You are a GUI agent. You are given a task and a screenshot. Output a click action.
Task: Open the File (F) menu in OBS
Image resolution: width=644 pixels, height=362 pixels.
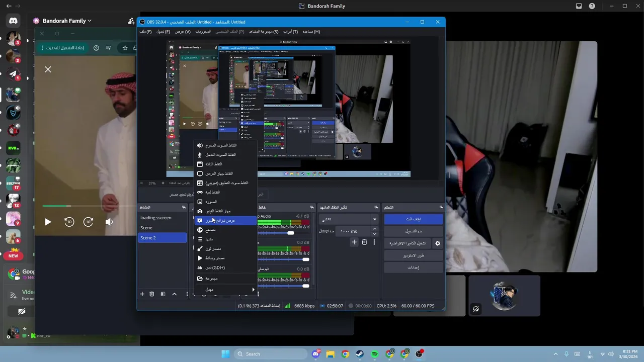pyautogui.click(x=146, y=32)
